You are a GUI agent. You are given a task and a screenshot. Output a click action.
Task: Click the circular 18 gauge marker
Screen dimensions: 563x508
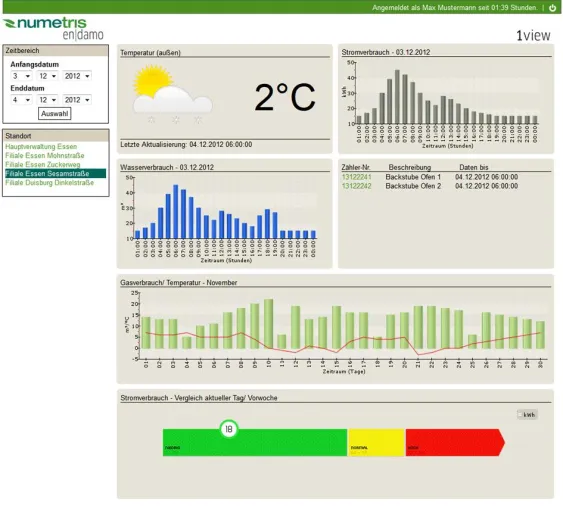(x=229, y=429)
